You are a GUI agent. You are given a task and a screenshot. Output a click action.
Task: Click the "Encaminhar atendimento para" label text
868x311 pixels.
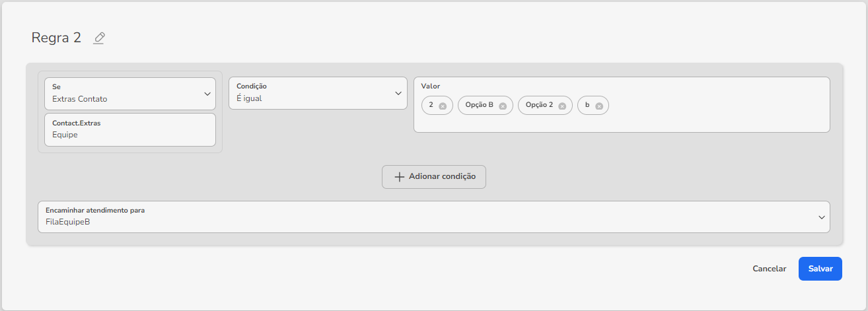[x=95, y=210]
